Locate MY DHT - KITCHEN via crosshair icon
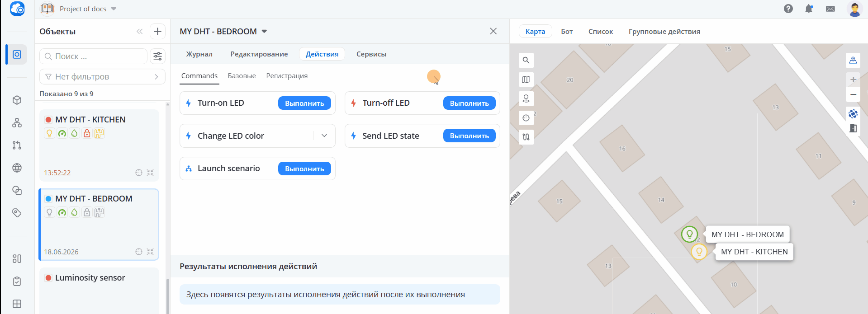The height and width of the screenshot is (314, 868). click(x=139, y=173)
